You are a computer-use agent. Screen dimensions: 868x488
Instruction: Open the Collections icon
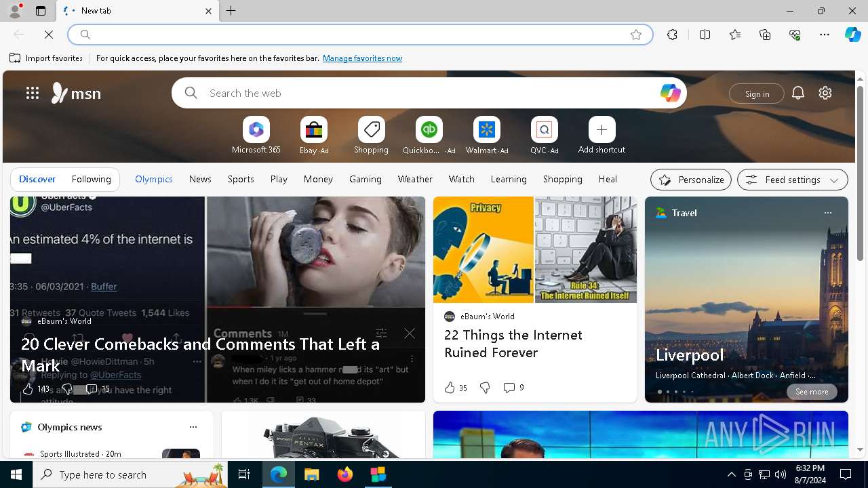(x=765, y=35)
